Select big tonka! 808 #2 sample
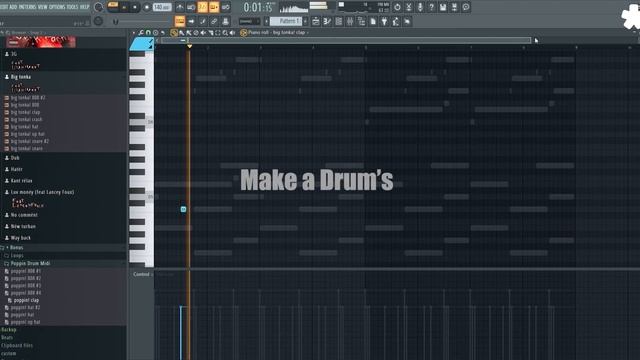This screenshot has width=640, height=360. 28,98
